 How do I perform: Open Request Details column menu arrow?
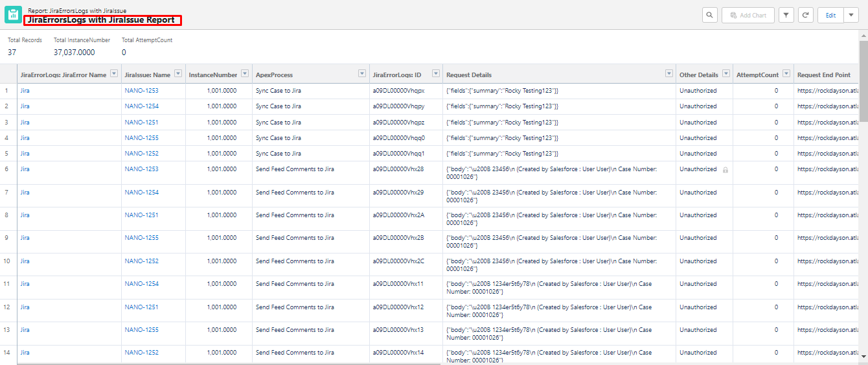click(x=669, y=74)
